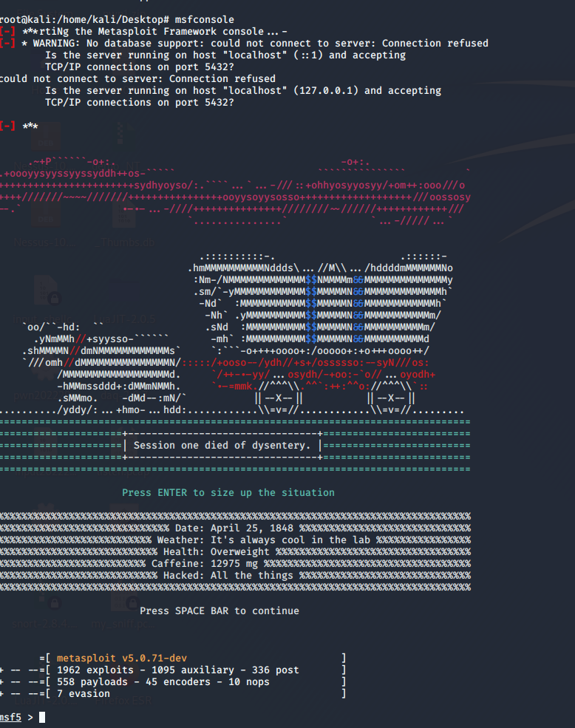Select the "Hacked: All the things" text
The image size is (575, 728).
coord(228,576)
